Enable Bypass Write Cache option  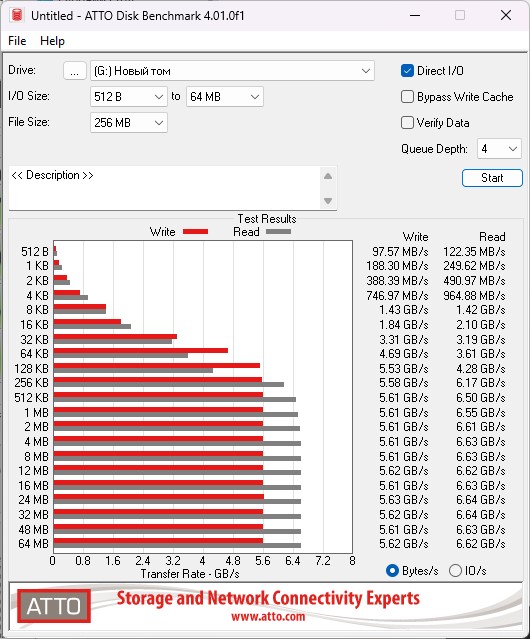[407, 97]
